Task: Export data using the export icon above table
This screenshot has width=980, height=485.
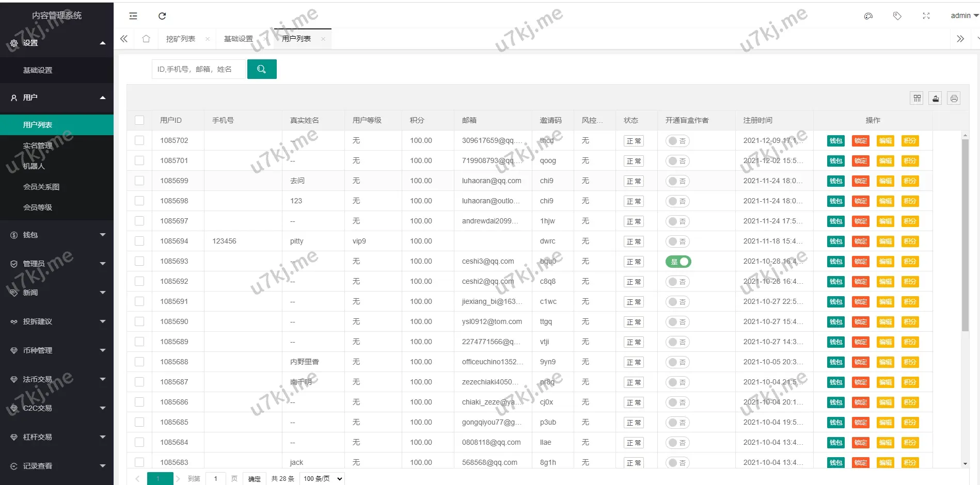Action: pos(935,98)
